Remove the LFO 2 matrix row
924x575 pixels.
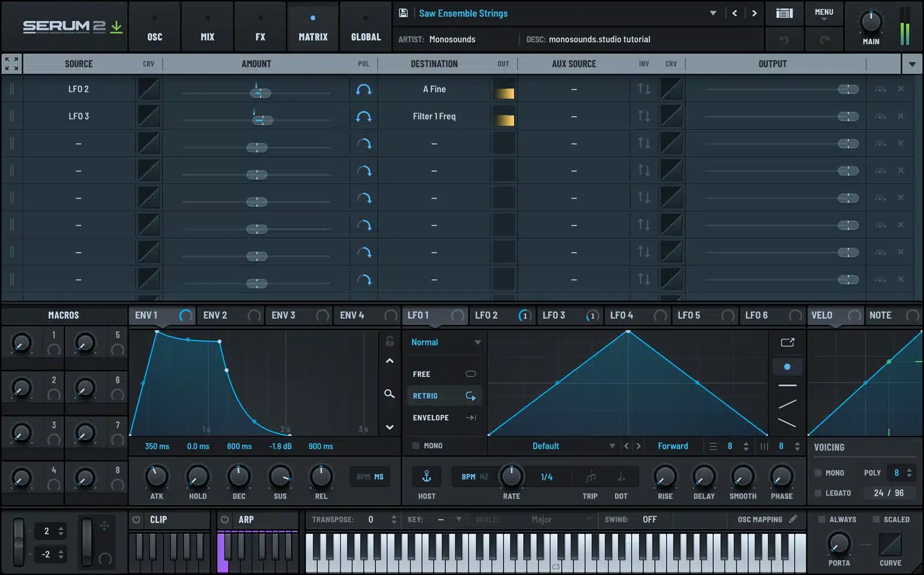(x=900, y=89)
